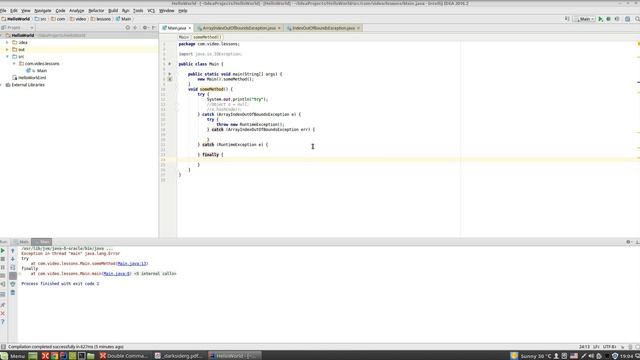
Task: Close the Main.java editor tab
Action: coord(190,28)
